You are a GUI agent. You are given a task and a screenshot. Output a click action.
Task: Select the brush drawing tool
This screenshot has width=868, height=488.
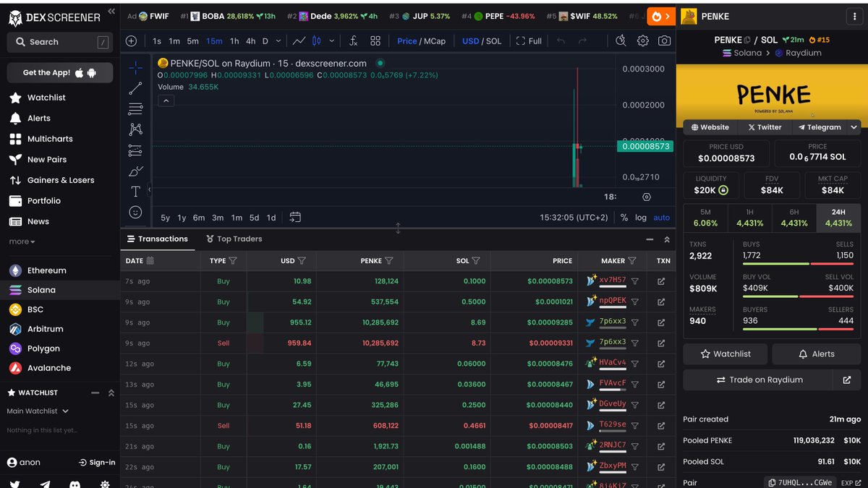[135, 171]
